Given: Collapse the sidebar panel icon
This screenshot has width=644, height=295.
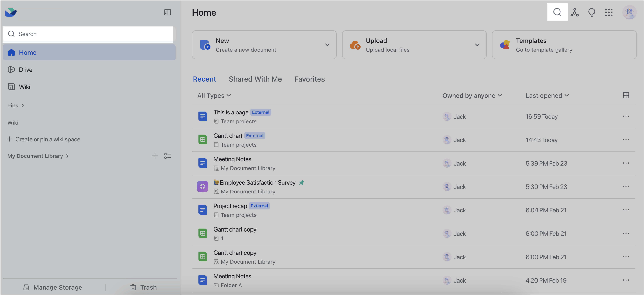Looking at the screenshot, I should coord(167,12).
